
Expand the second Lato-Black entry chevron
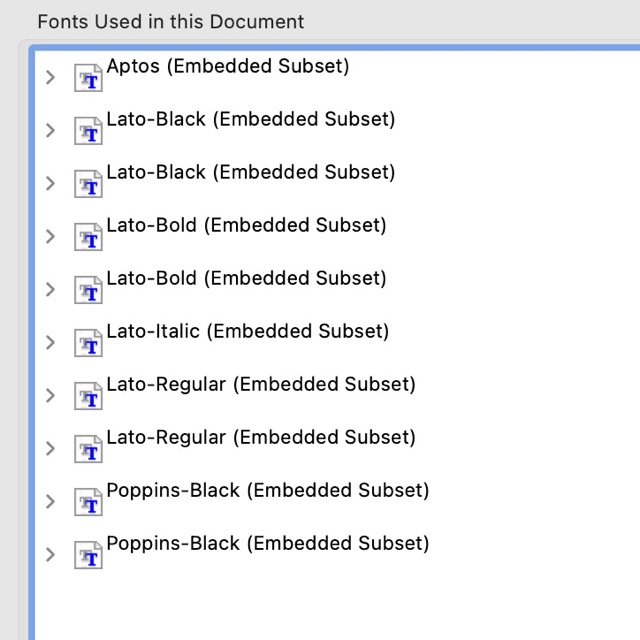coord(50,183)
